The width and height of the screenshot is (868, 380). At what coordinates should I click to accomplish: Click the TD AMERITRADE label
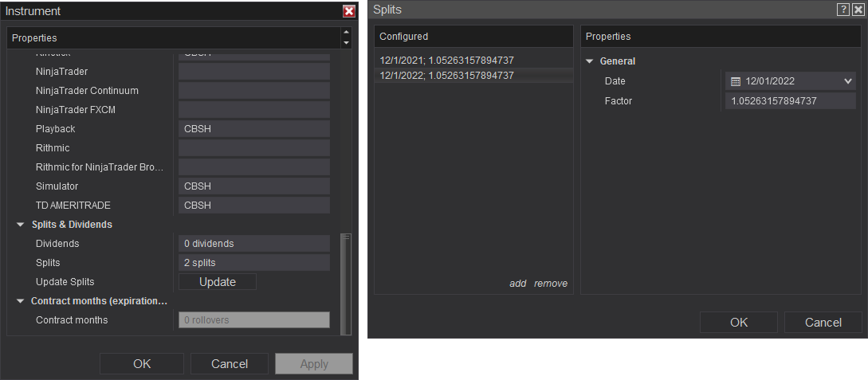73,206
